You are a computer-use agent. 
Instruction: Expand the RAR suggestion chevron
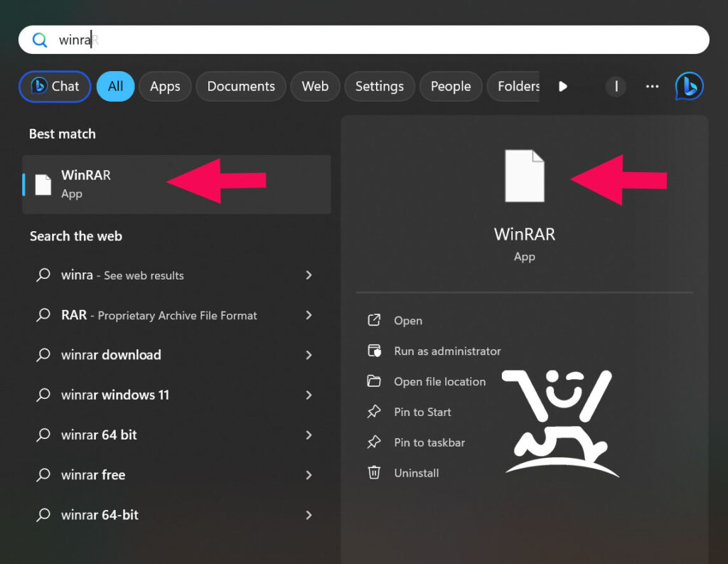pyautogui.click(x=309, y=315)
